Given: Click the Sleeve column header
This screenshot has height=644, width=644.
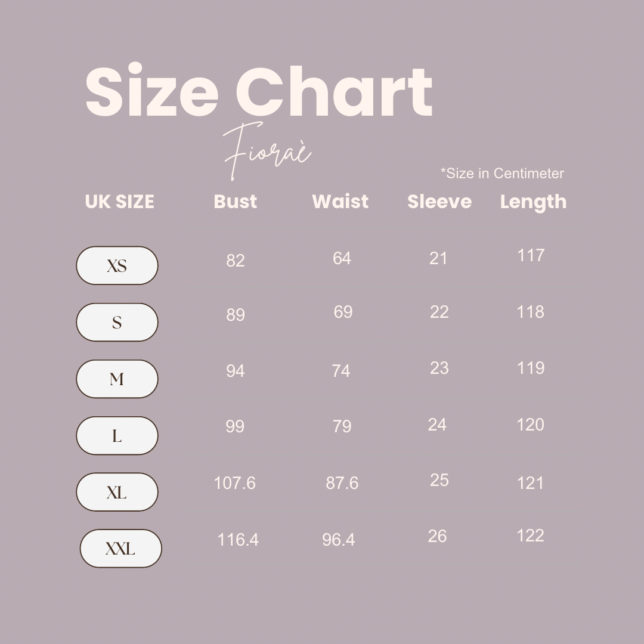Looking at the screenshot, I should point(439,202).
